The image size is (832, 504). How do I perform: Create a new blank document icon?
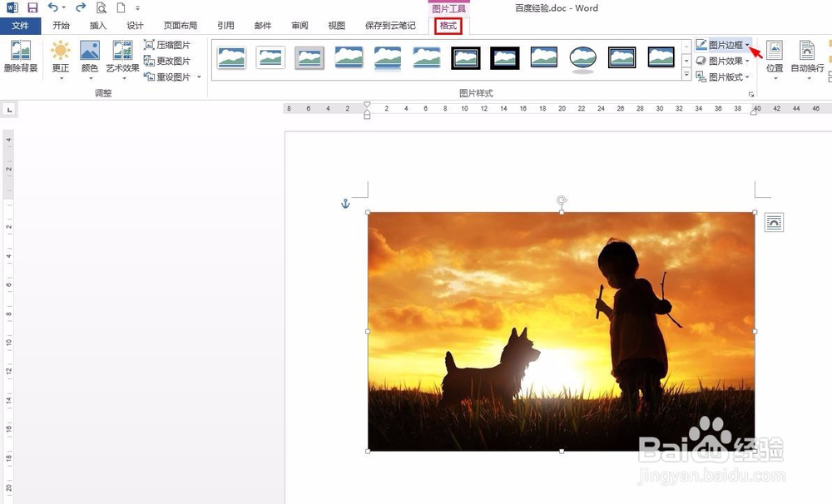coord(121,7)
